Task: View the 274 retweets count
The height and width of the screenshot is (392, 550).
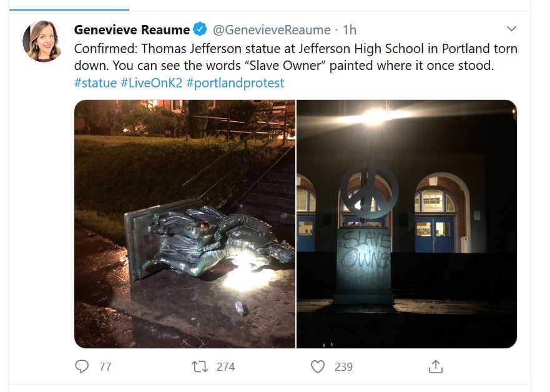Action: [x=225, y=367]
